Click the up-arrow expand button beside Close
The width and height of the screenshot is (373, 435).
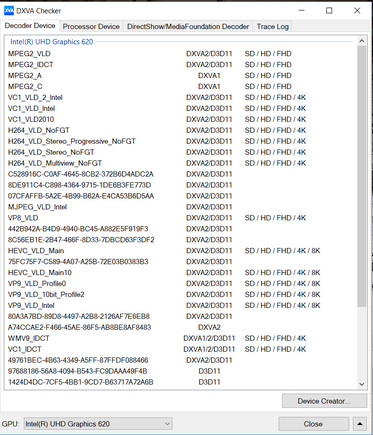(360, 424)
